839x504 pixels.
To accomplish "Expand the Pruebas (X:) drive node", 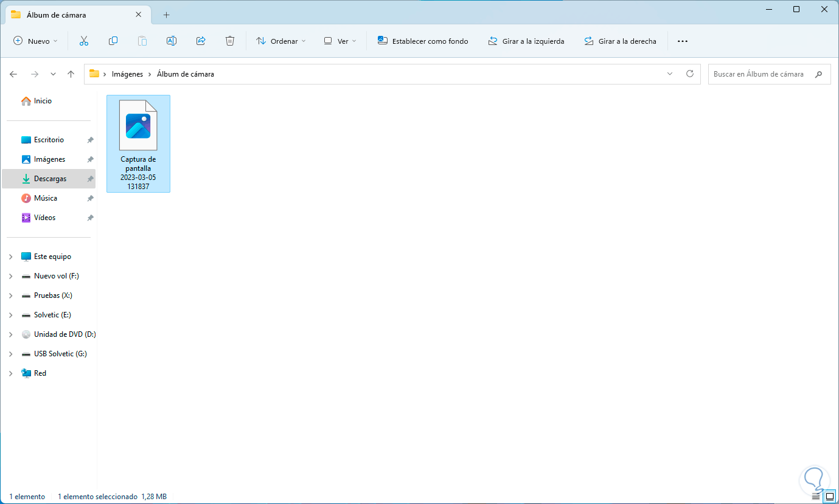I will tap(10, 295).
